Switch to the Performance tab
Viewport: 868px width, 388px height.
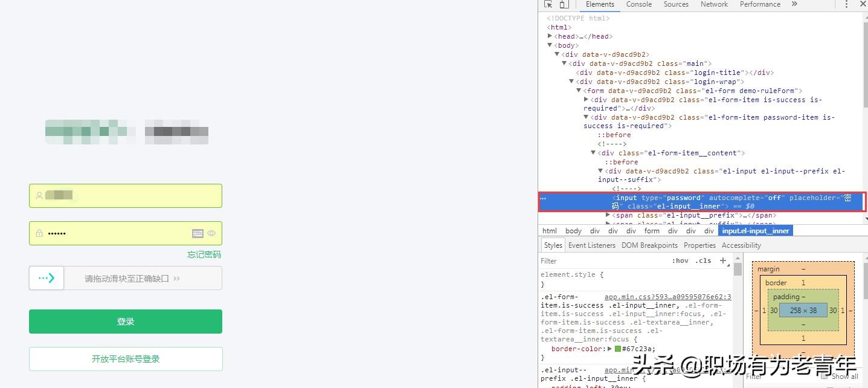[760, 4]
